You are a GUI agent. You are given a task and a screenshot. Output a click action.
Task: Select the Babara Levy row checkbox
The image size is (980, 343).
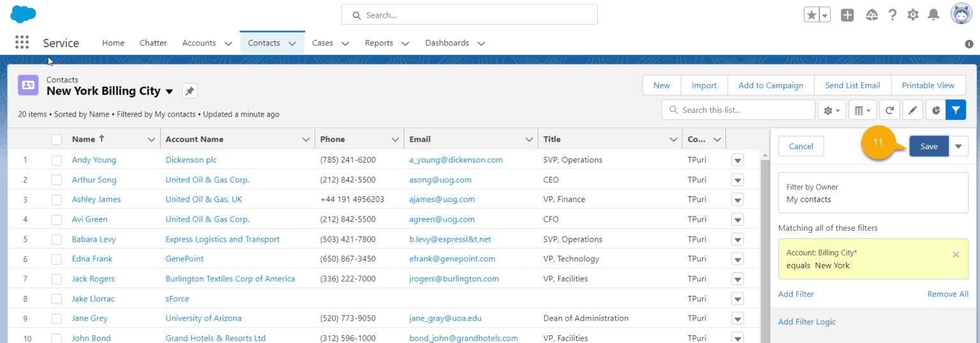click(x=57, y=240)
